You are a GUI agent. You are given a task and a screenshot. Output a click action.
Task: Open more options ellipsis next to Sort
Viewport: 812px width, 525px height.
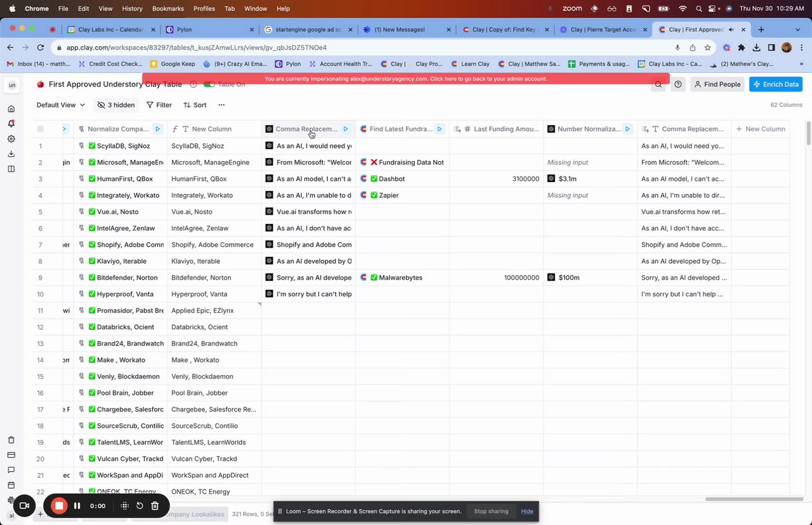point(221,105)
